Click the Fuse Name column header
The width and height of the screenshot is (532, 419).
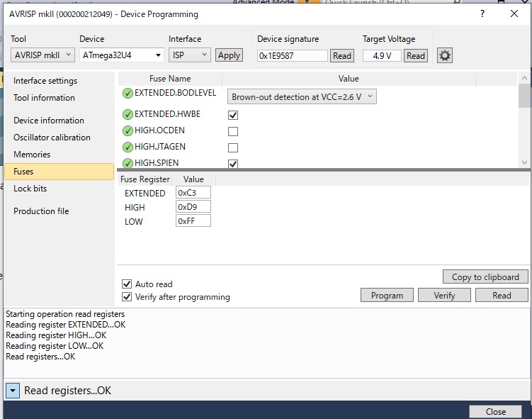pyautogui.click(x=170, y=79)
